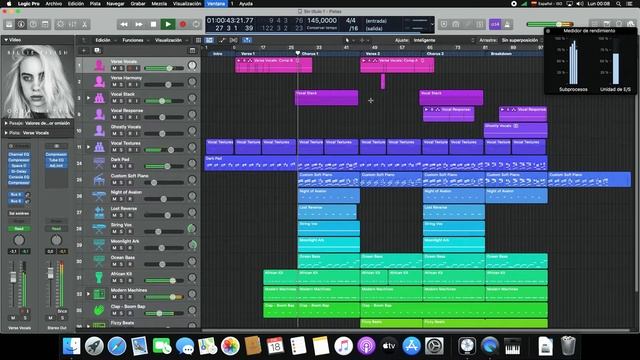Viewport: 640px width, 360px height.
Task: Click the red Record button
Action: 182,24
